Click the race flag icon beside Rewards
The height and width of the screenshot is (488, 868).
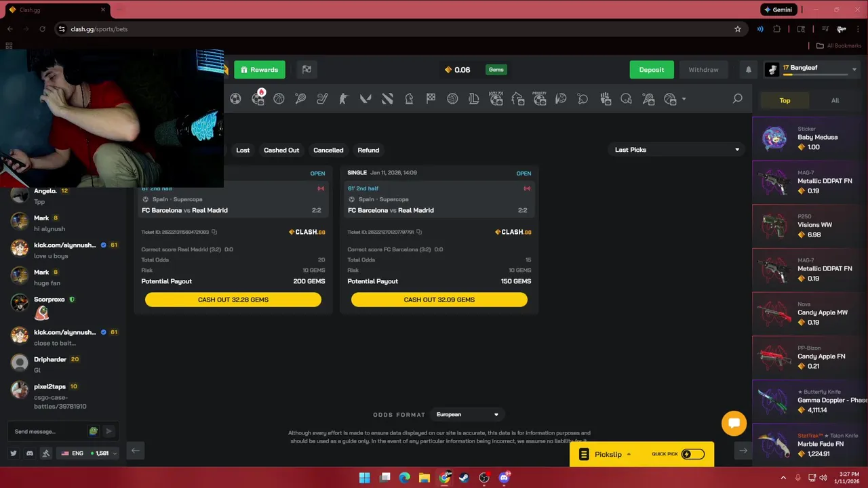pyautogui.click(x=307, y=69)
